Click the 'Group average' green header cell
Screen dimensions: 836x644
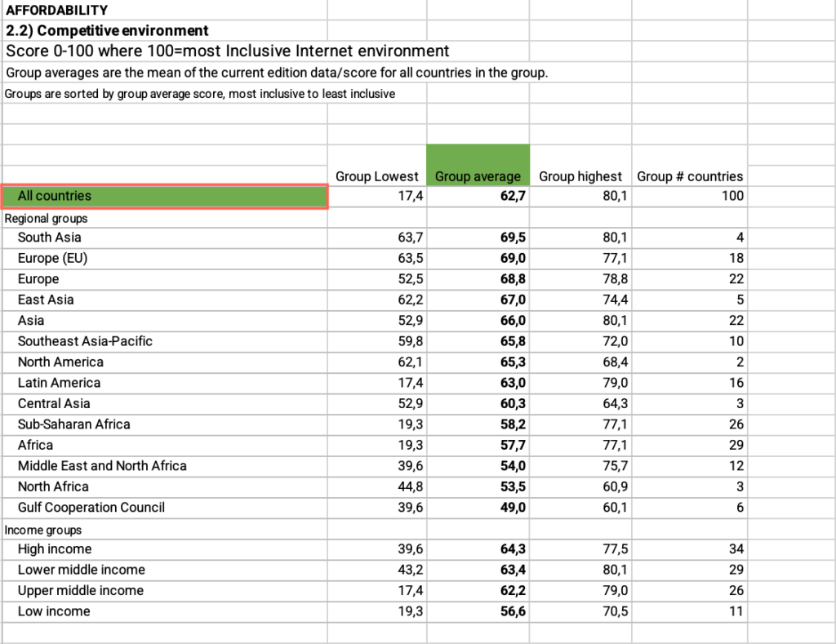pyautogui.click(x=478, y=165)
